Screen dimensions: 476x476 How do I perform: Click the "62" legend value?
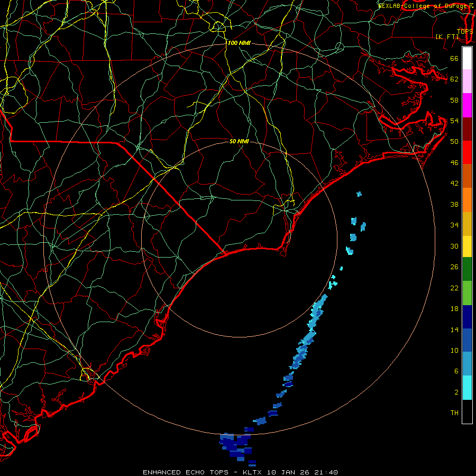(x=454, y=79)
